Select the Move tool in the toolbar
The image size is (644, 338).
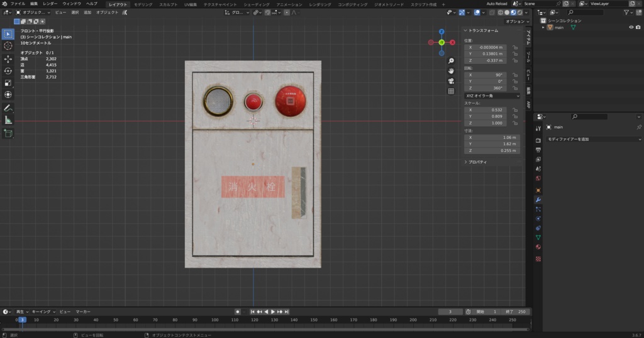point(8,58)
